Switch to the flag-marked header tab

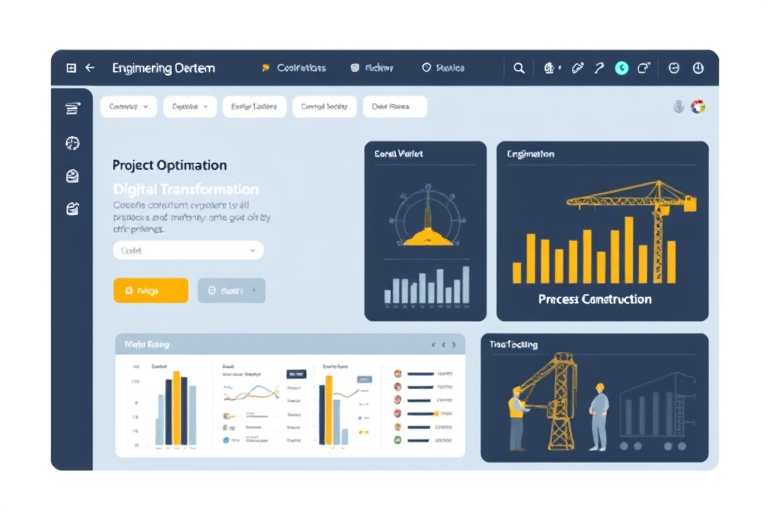point(294,68)
